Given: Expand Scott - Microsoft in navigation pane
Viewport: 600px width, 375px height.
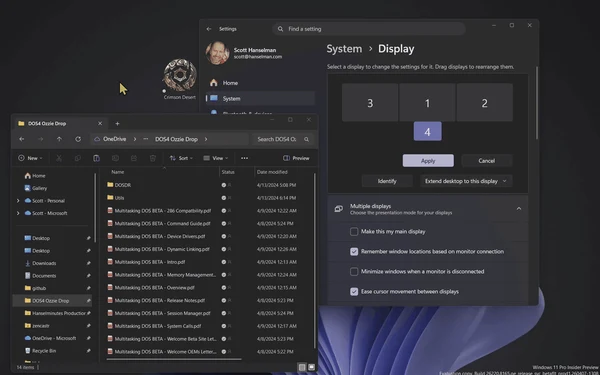Looking at the screenshot, I should click(x=18, y=213).
